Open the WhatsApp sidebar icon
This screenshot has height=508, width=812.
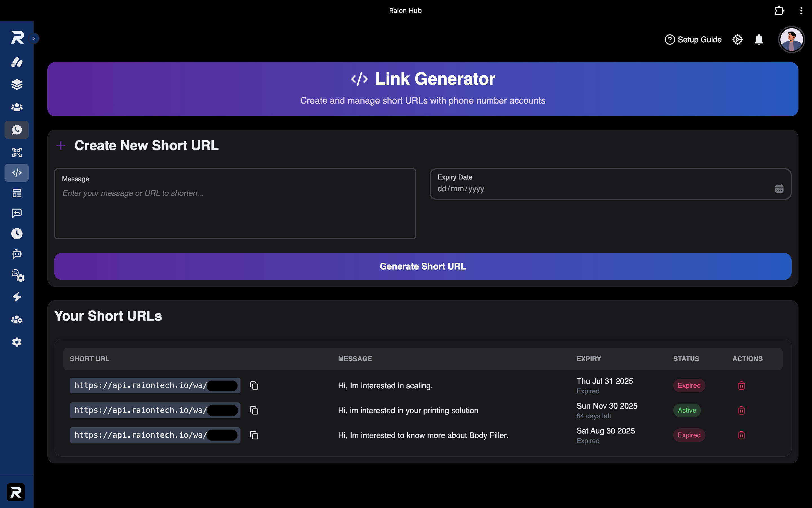click(17, 130)
